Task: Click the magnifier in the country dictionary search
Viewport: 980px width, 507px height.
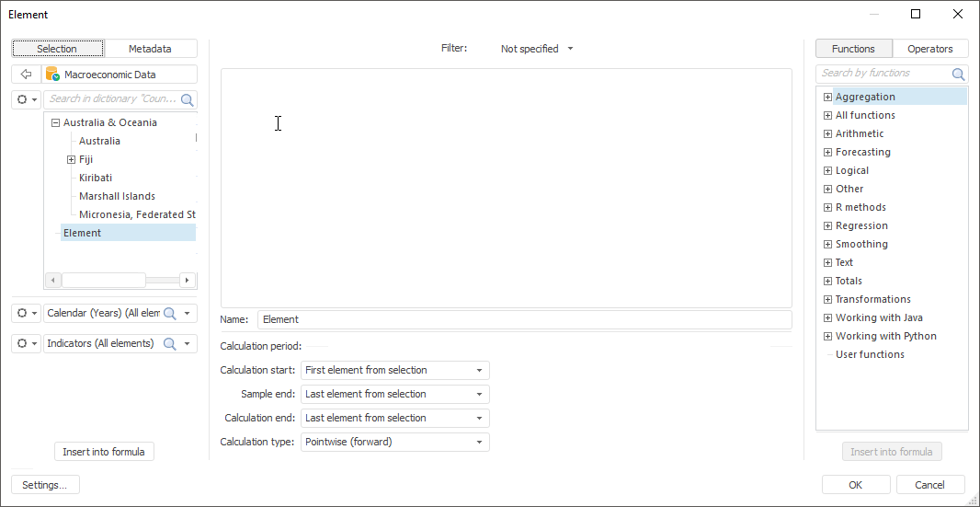Action: point(187,98)
